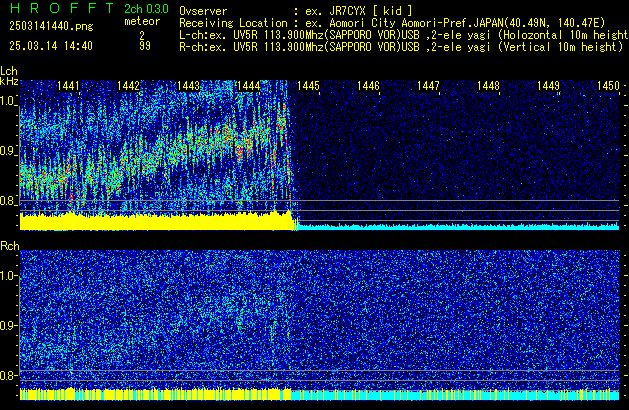Select the 1442 time marker
Screen dimensions: 629x410
pyautogui.click(x=128, y=86)
